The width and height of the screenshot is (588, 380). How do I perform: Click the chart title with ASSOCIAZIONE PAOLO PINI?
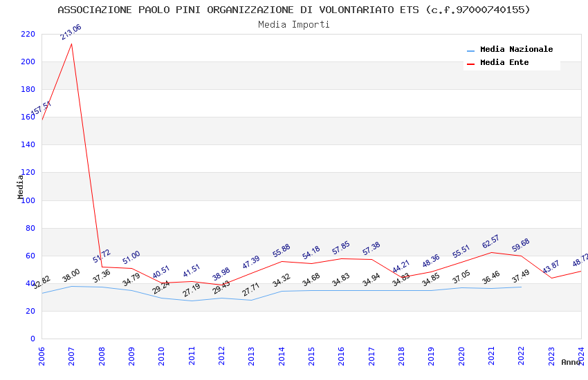pyautogui.click(x=294, y=10)
